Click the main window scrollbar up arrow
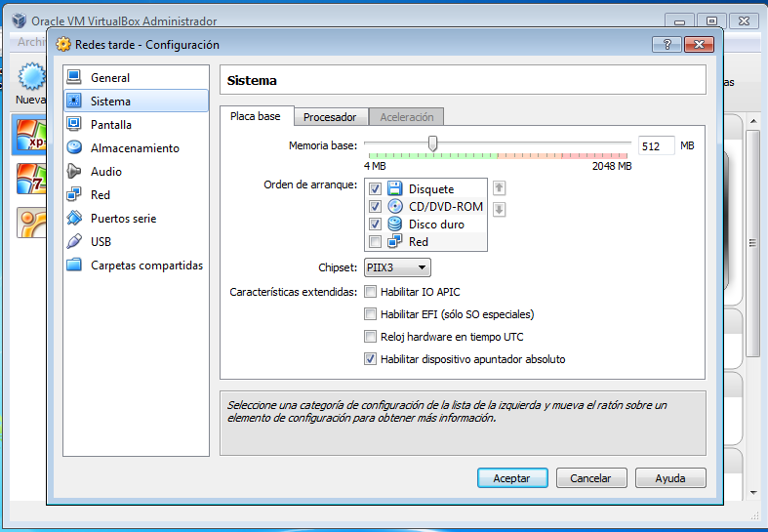 [753, 121]
